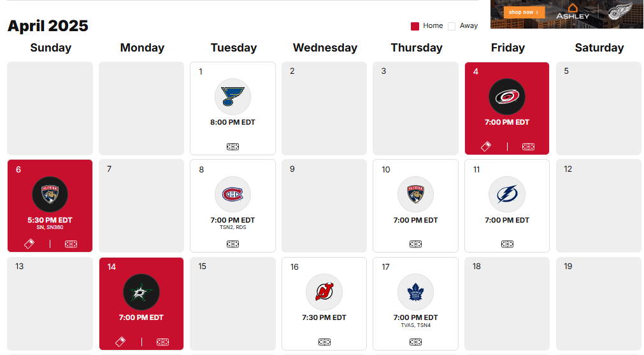Click the scoreboard icon on April 4 game
This screenshot has height=355, width=644.
[528, 146]
